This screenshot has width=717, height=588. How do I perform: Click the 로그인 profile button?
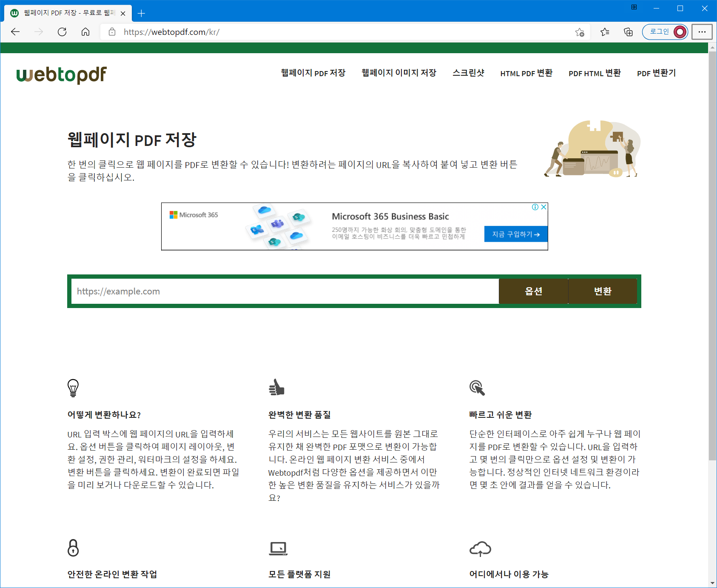(x=665, y=32)
